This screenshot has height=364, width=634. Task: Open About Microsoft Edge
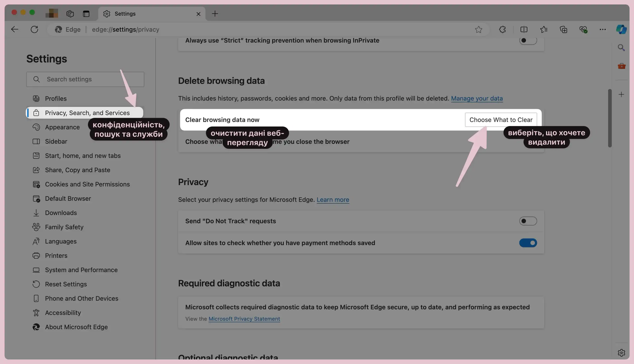point(85,327)
